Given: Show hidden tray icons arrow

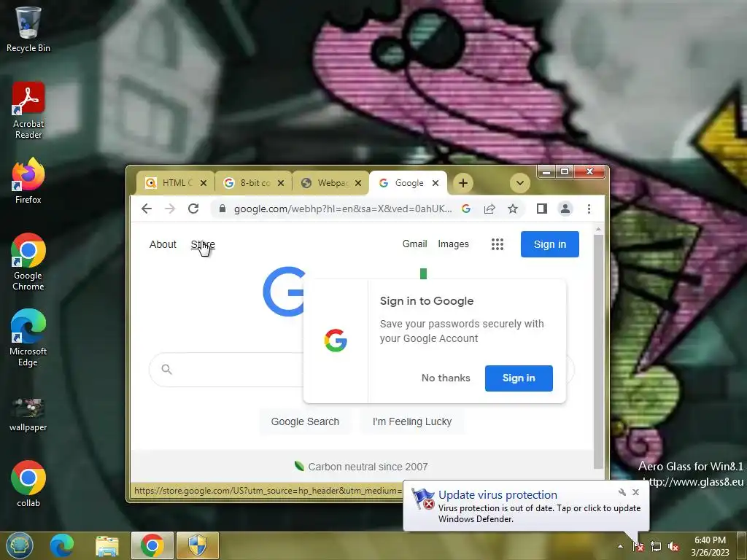Looking at the screenshot, I should [x=620, y=546].
